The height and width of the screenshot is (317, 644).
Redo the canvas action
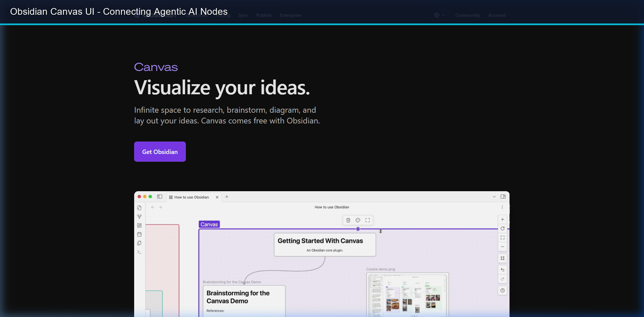point(502,279)
